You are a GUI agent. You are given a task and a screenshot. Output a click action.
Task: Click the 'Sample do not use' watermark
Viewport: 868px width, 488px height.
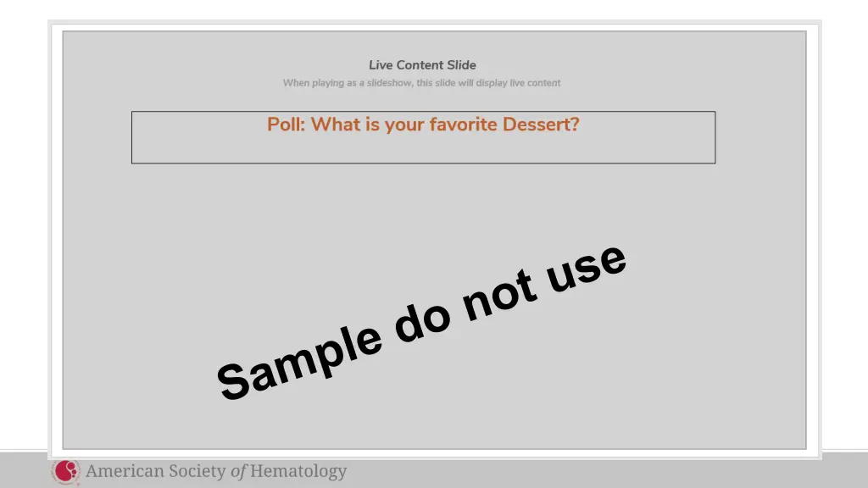tap(421, 323)
